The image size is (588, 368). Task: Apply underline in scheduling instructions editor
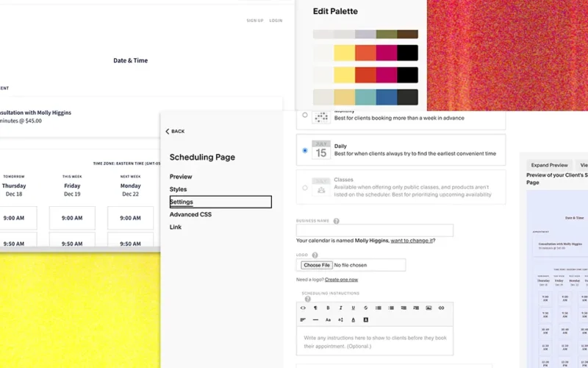[354, 308]
